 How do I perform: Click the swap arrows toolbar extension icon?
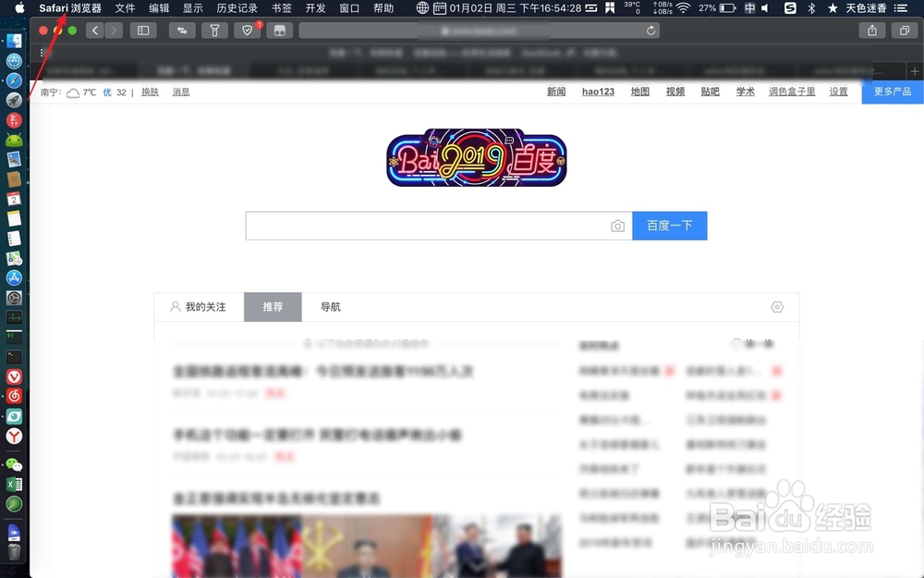point(182,31)
